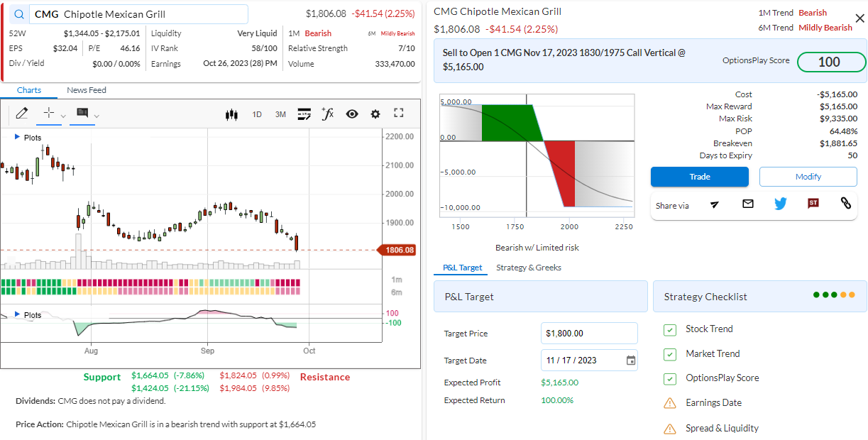Open chart settings gear
This screenshot has height=440, width=868.
click(375, 114)
